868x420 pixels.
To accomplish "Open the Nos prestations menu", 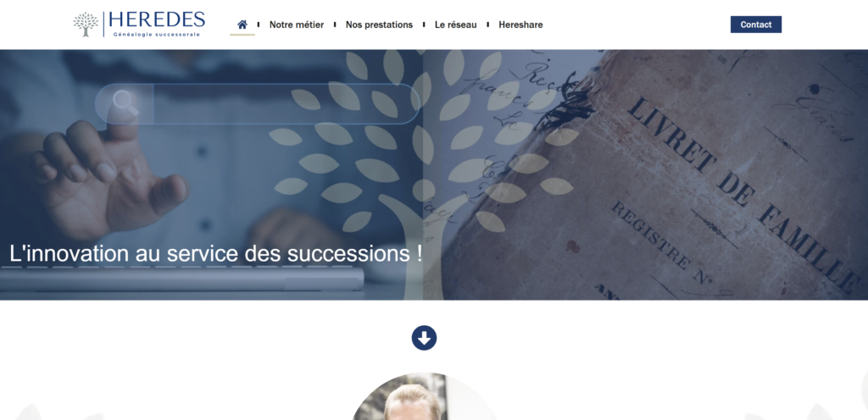I will pos(379,25).
